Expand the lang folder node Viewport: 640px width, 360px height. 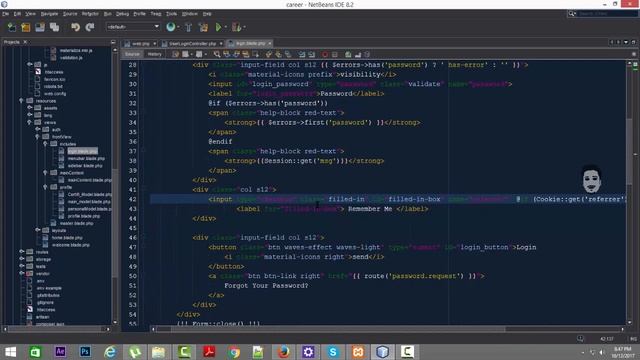[x=29, y=115]
